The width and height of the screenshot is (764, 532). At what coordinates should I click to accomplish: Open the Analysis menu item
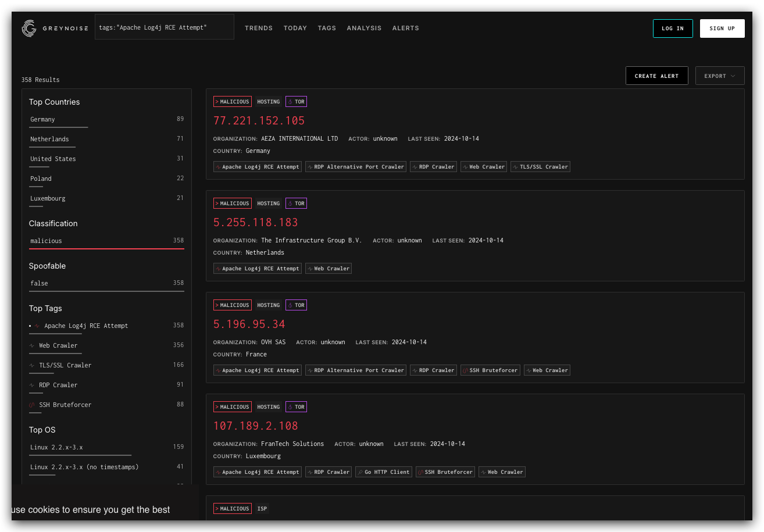pyautogui.click(x=364, y=28)
